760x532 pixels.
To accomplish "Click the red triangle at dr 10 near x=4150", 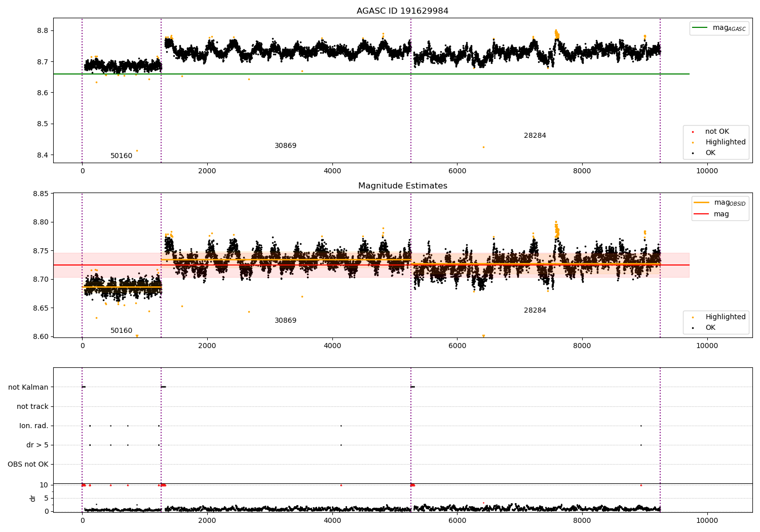I will [x=341, y=485].
